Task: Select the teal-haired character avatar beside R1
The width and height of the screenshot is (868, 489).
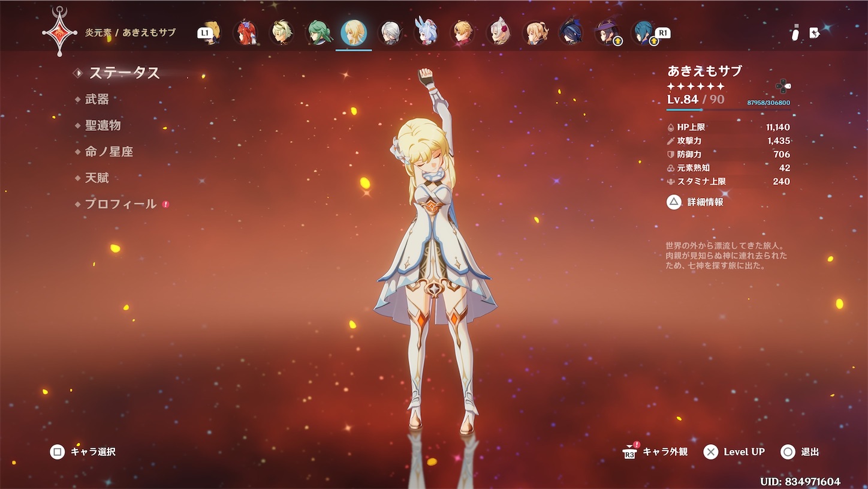Action: coord(643,32)
